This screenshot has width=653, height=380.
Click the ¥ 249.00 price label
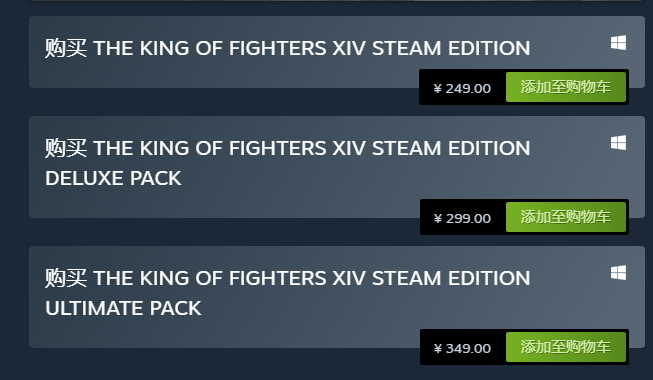(x=462, y=88)
